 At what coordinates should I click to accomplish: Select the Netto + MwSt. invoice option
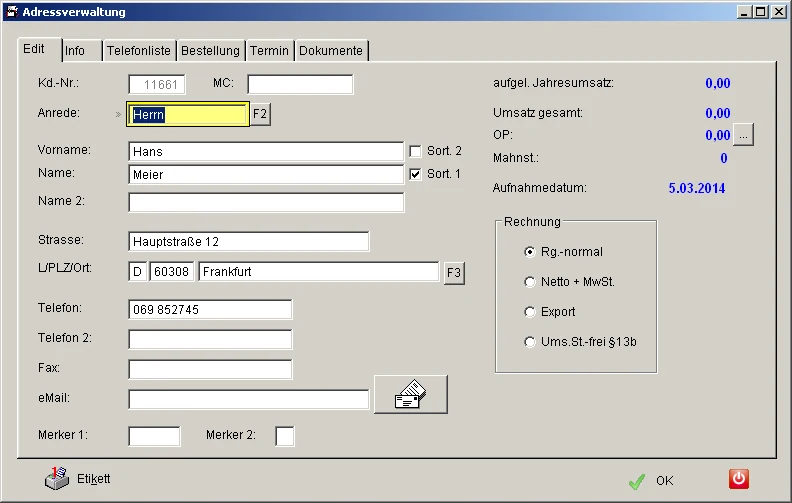[529, 282]
